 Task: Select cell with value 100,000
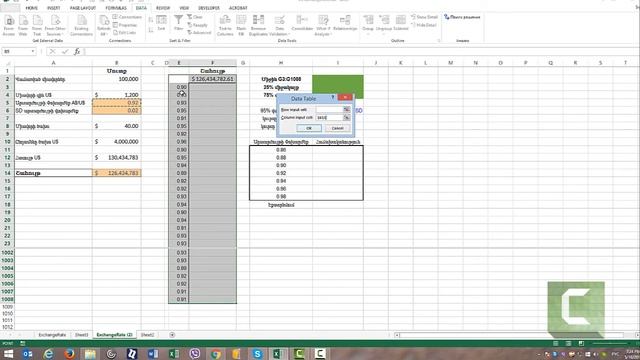pyautogui.click(x=117, y=79)
